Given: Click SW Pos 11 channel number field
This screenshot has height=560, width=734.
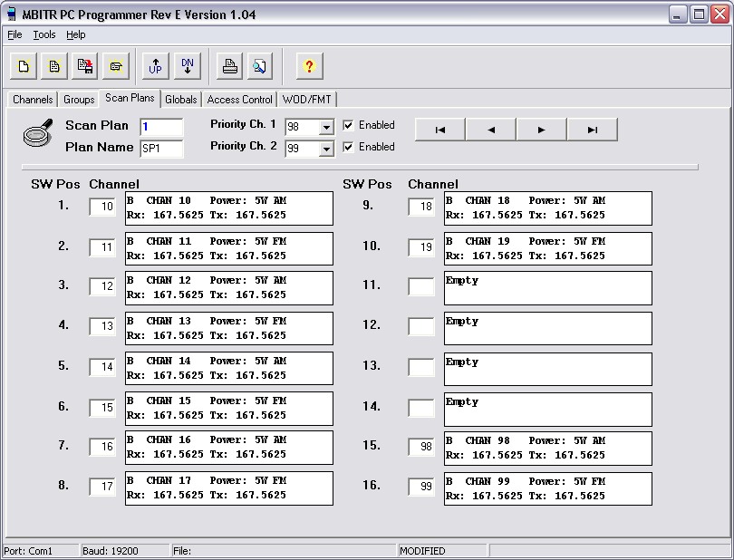Looking at the screenshot, I should coord(420,287).
